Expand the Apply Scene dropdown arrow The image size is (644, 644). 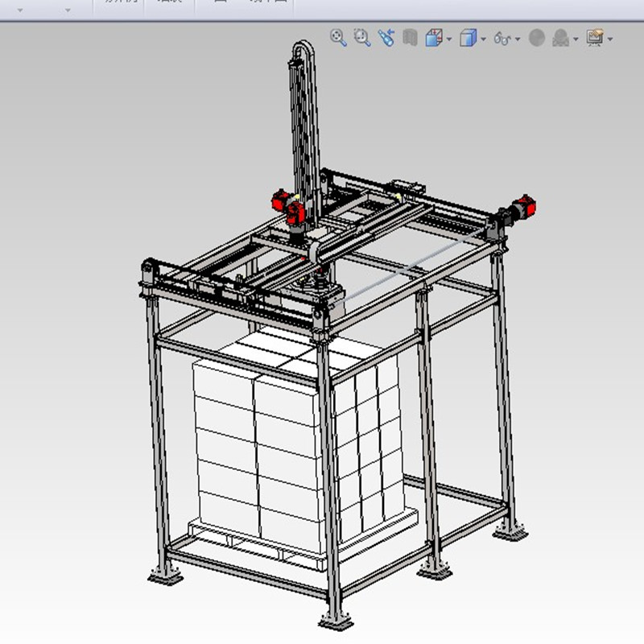576,39
